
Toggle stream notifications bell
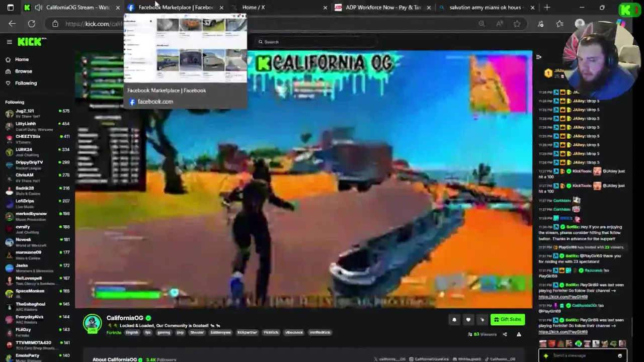[454, 320]
